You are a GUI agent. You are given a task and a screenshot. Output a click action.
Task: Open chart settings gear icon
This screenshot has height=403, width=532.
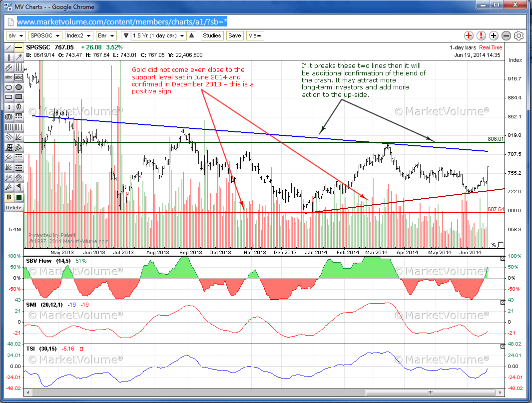tap(519, 35)
